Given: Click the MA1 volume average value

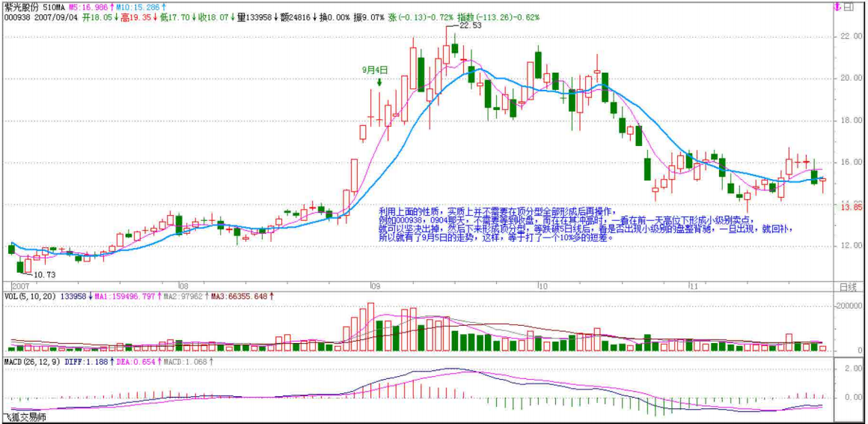Looking at the screenshot, I should tap(124, 297).
